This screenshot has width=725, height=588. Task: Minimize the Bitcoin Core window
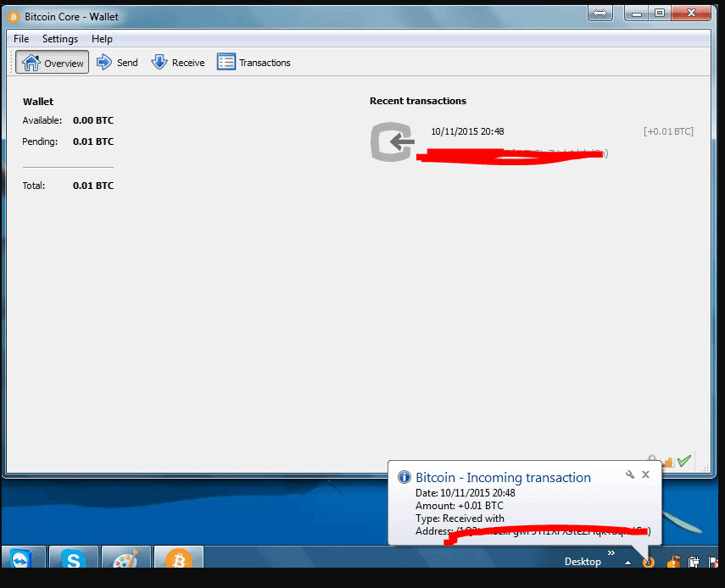point(636,14)
